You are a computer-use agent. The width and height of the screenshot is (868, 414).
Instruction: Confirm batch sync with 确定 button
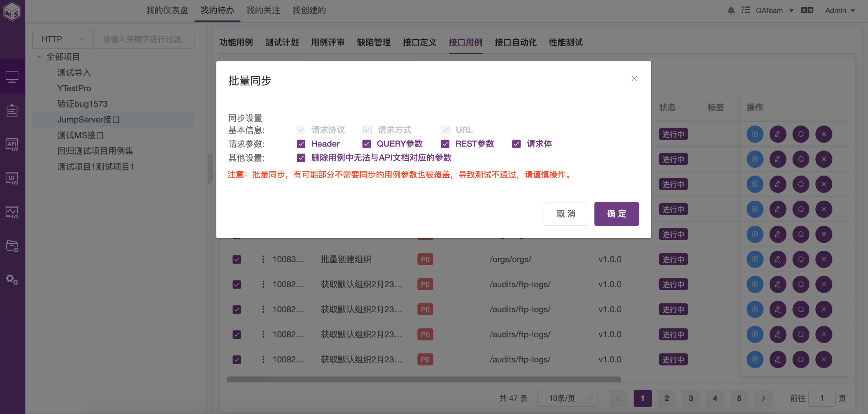point(616,214)
